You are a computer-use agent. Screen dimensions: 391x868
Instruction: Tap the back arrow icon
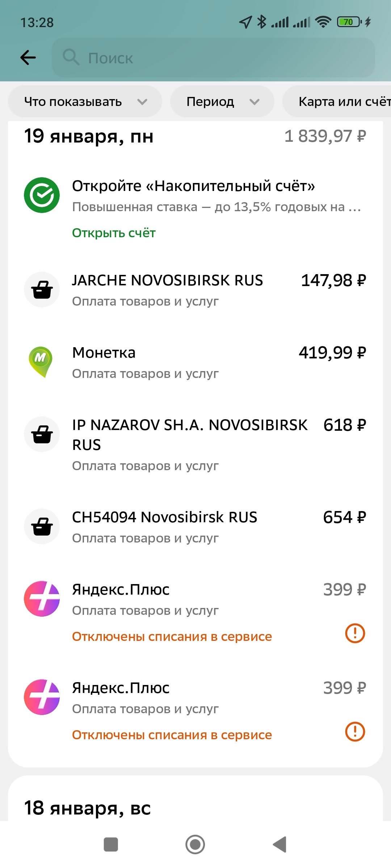[x=28, y=58]
